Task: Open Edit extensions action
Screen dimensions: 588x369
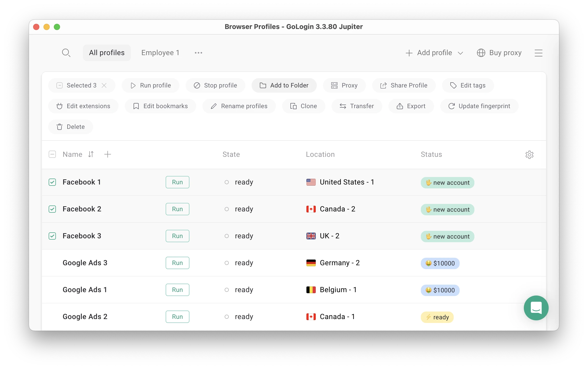Action: click(x=83, y=106)
